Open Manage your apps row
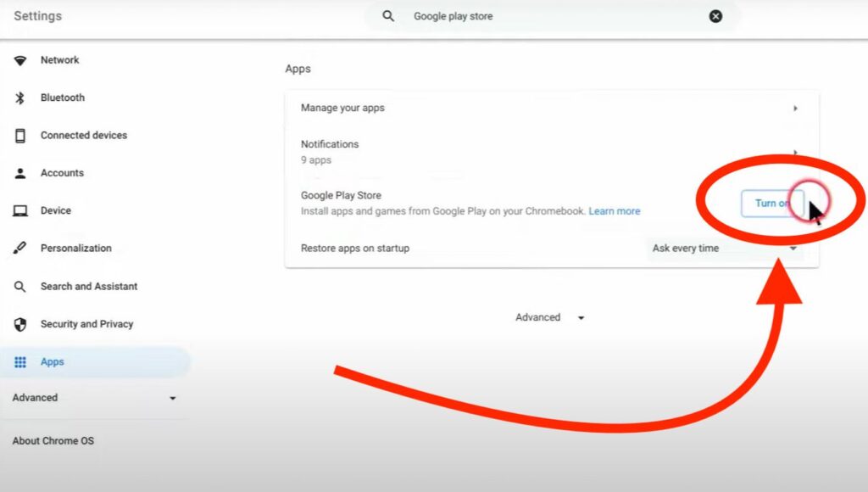Screen dimensions: 868x492 pyautogui.click(x=551, y=109)
